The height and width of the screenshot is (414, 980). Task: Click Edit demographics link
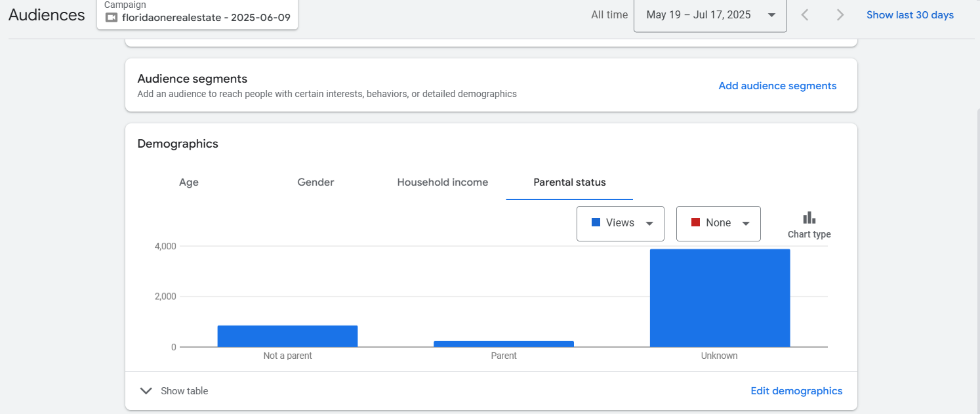[x=796, y=391]
